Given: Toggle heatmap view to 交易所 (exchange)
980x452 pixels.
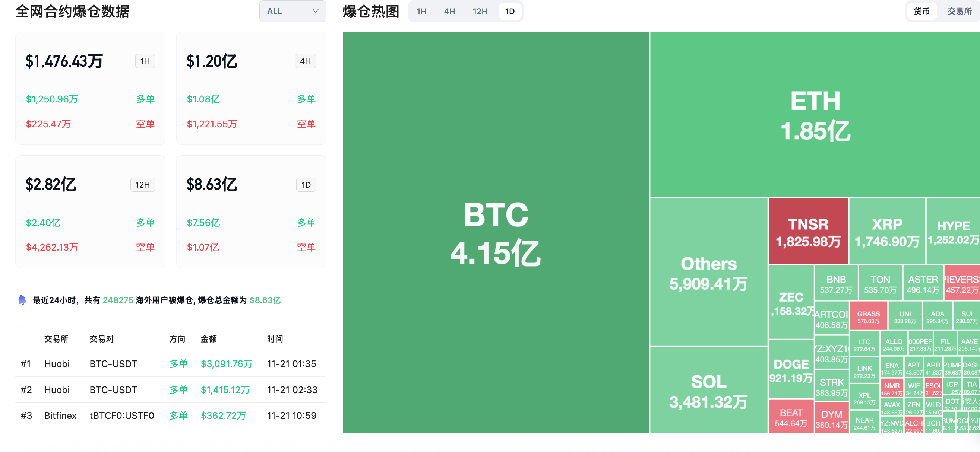Looking at the screenshot, I should pyautogui.click(x=959, y=12).
